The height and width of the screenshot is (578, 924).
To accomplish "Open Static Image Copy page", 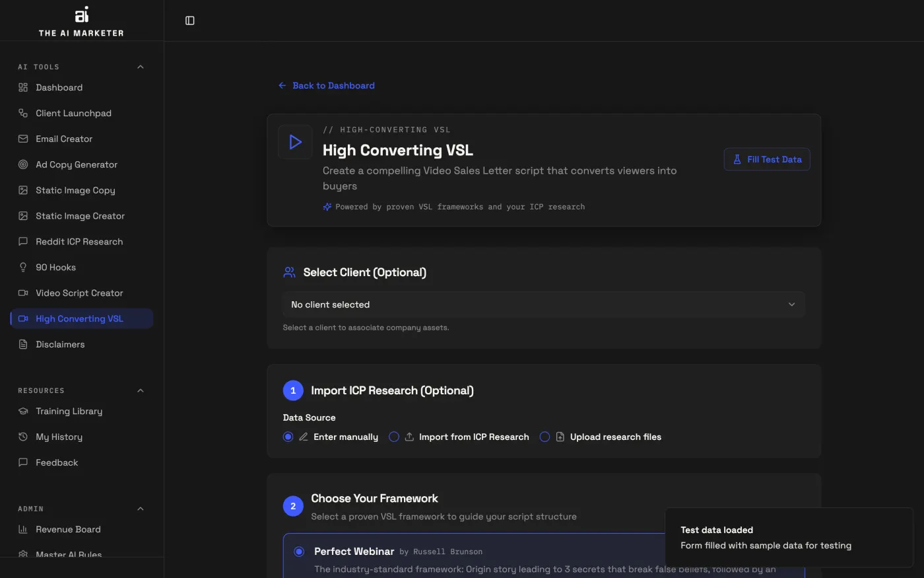I will pos(82,190).
